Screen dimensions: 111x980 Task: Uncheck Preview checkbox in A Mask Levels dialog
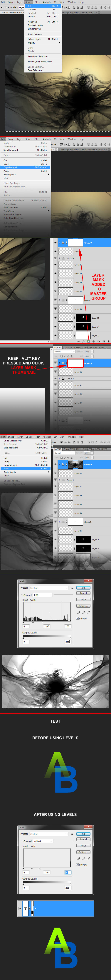78,865
